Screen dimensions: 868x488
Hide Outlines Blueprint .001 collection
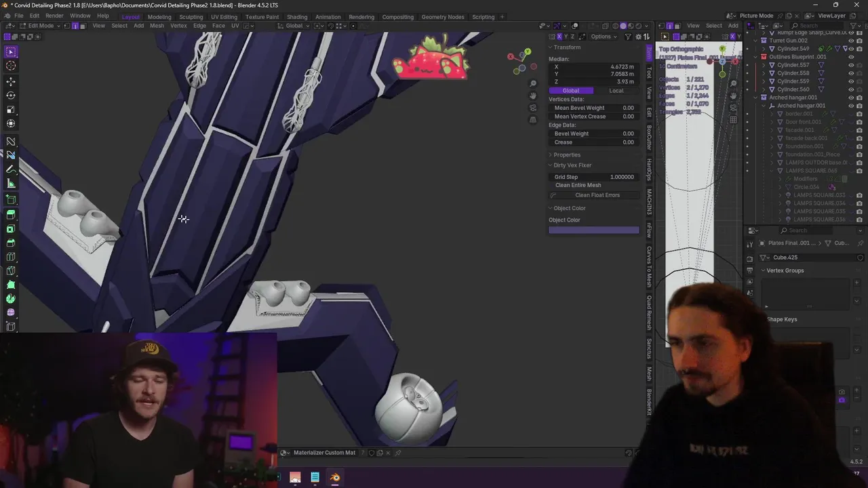tap(851, 57)
